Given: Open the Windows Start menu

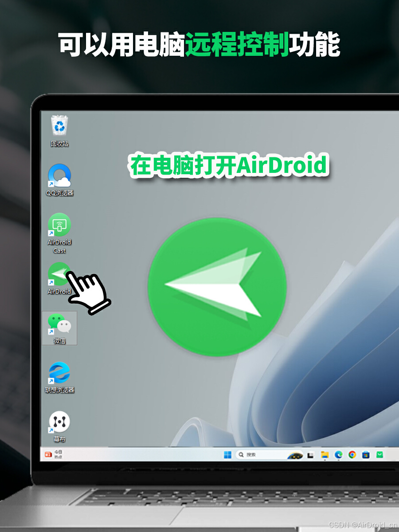Looking at the screenshot, I should 227,454.
